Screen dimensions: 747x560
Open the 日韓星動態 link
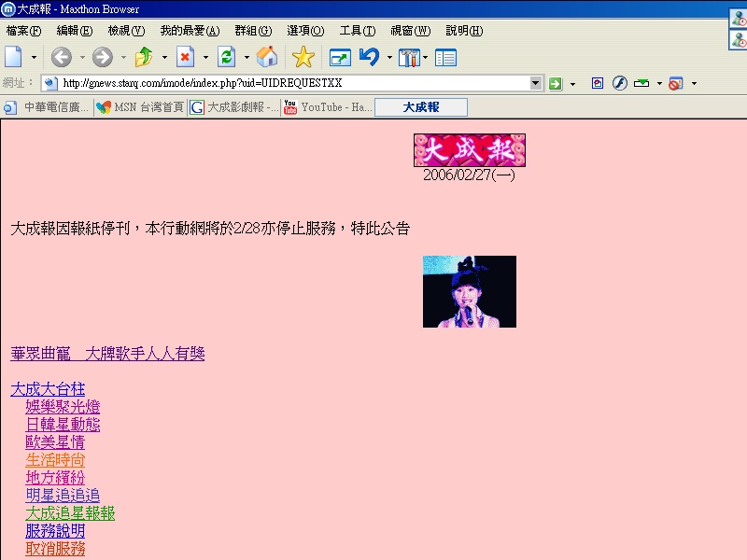point(63,425)
